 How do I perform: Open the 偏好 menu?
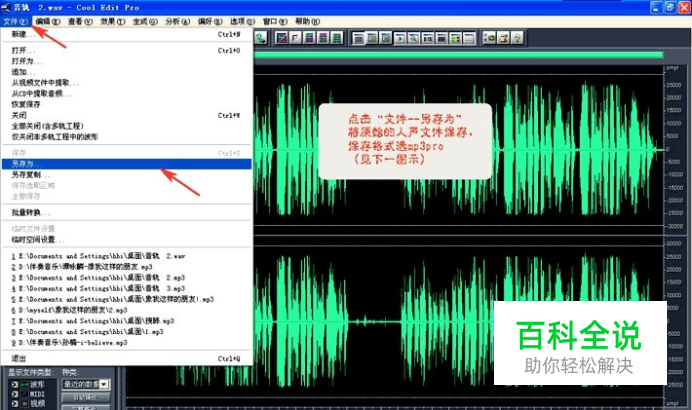click(210, 21)
